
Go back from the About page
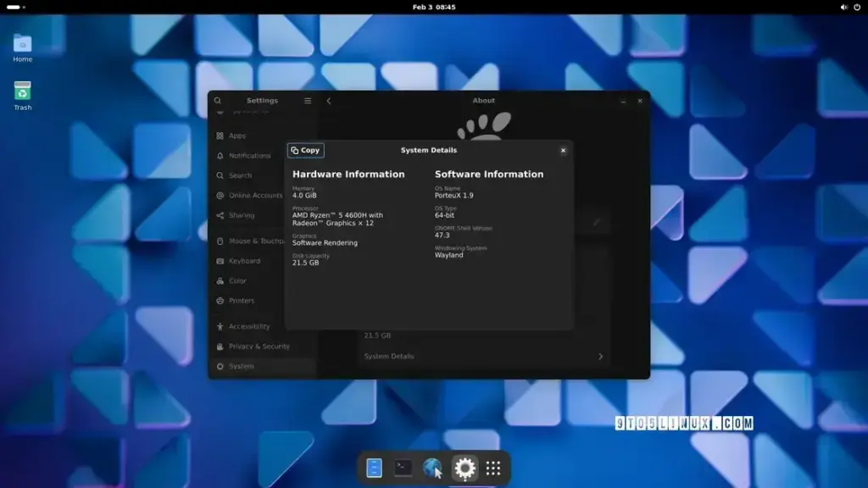(329, 101)
